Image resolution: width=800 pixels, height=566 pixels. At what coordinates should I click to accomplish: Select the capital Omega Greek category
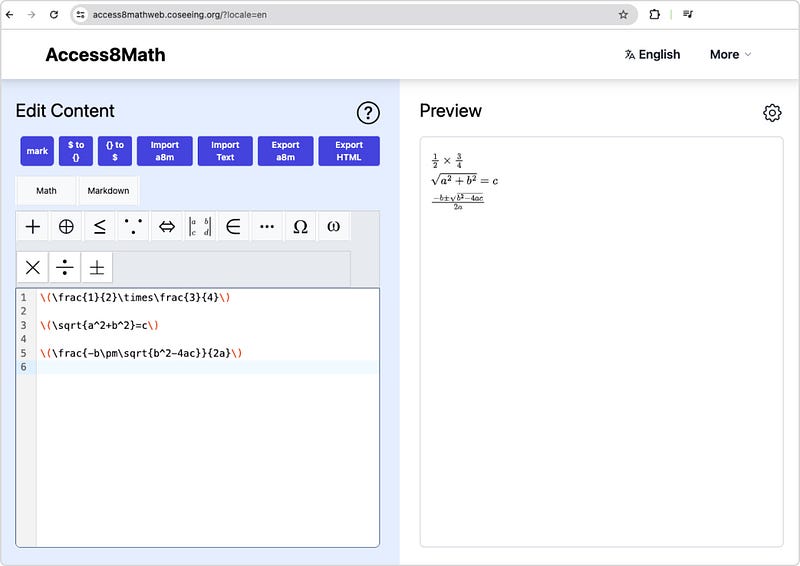pyautogui.click(x=300, y=226)
